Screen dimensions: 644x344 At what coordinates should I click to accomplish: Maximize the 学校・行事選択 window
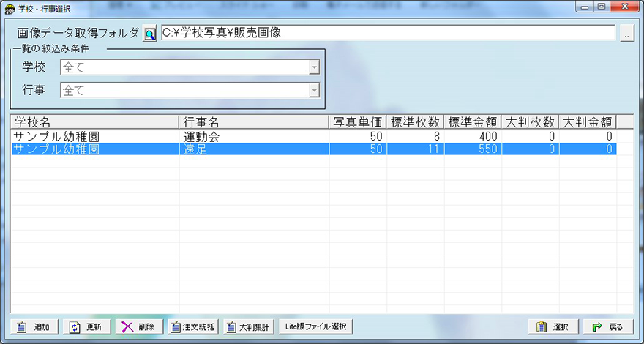[x=601, y=7]
